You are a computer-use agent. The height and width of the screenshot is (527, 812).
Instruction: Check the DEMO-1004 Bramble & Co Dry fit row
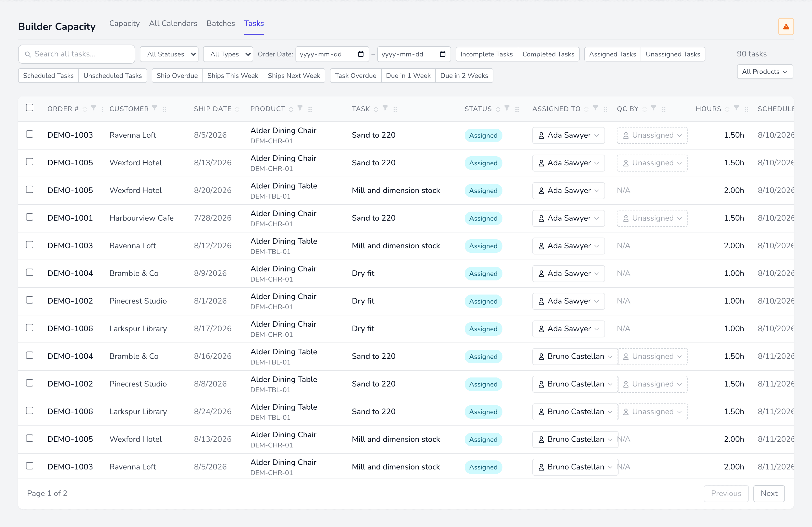pyautogui.click(x=30, y=272)
